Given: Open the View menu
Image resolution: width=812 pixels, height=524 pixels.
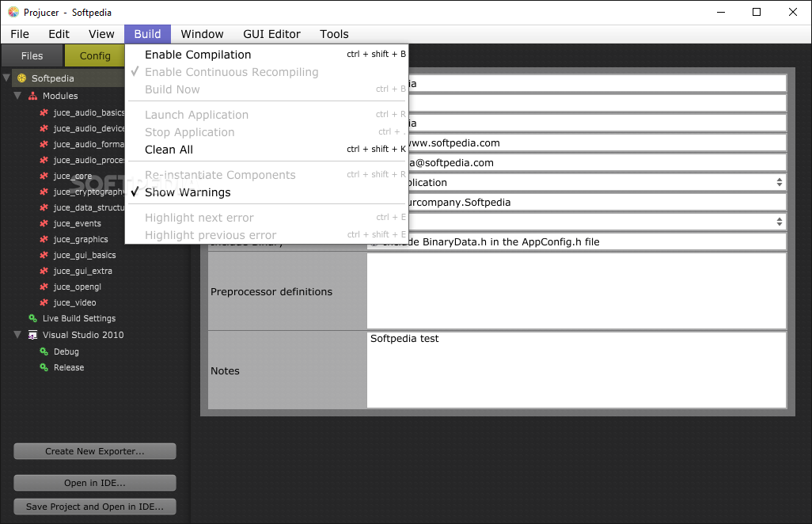Looking at the screenshot, I should click(101, 34).
